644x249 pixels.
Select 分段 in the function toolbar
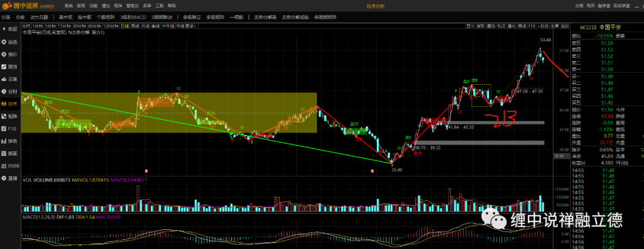coord(20,17)
